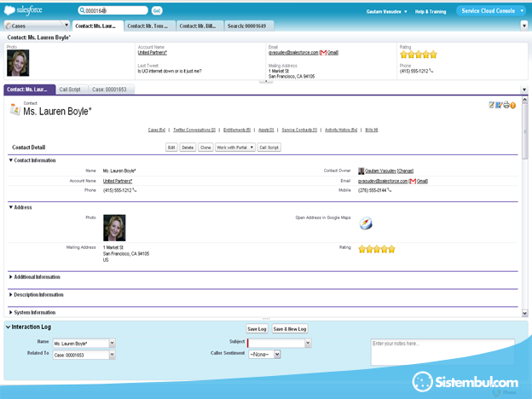Click the Gmail icon in Contact Information email
Screen dimensions: 532x399
[413, 182]
